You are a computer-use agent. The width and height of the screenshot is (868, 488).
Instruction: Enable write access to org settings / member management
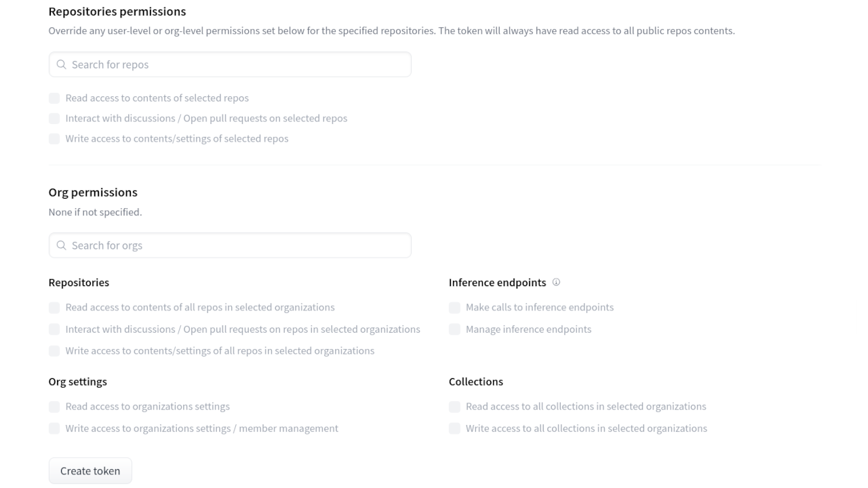coord(54,428)
